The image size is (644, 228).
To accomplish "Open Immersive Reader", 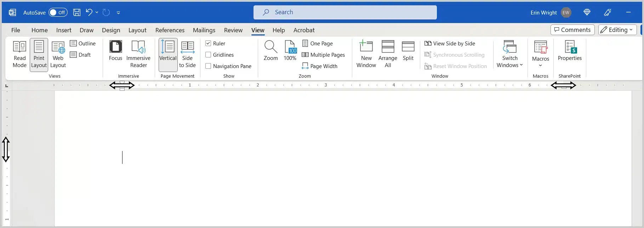I will coord(138,55).
